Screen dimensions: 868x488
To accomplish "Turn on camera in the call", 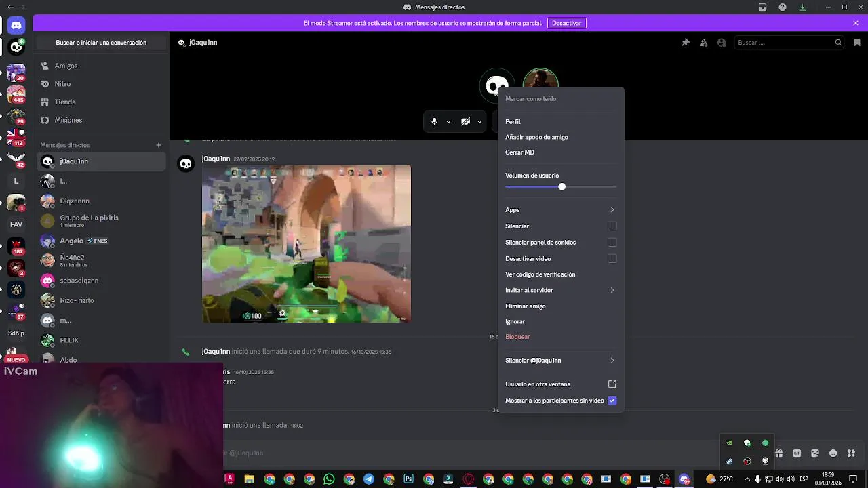I will pos(465,122).
